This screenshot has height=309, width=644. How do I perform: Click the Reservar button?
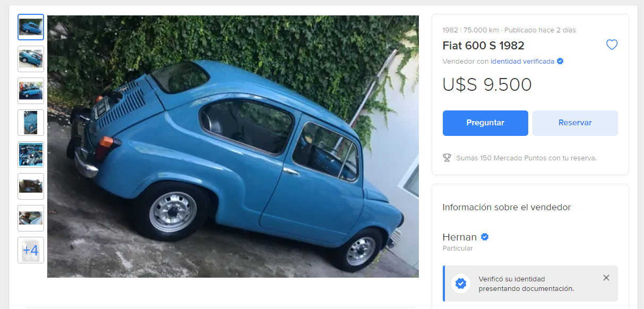(575, 123)
